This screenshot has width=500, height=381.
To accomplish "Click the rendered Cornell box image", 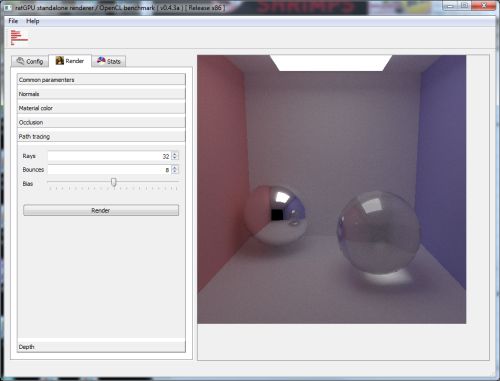I will (x=332, y=189).
